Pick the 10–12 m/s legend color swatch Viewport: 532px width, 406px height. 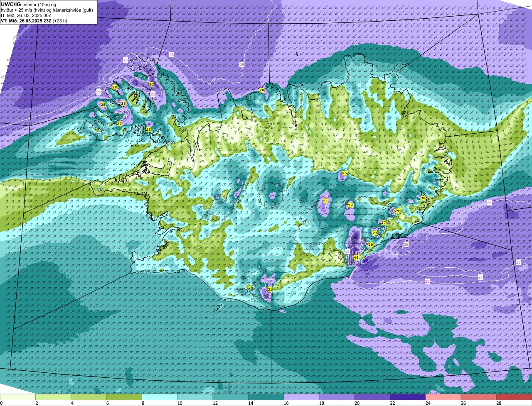tap(195, 397)
